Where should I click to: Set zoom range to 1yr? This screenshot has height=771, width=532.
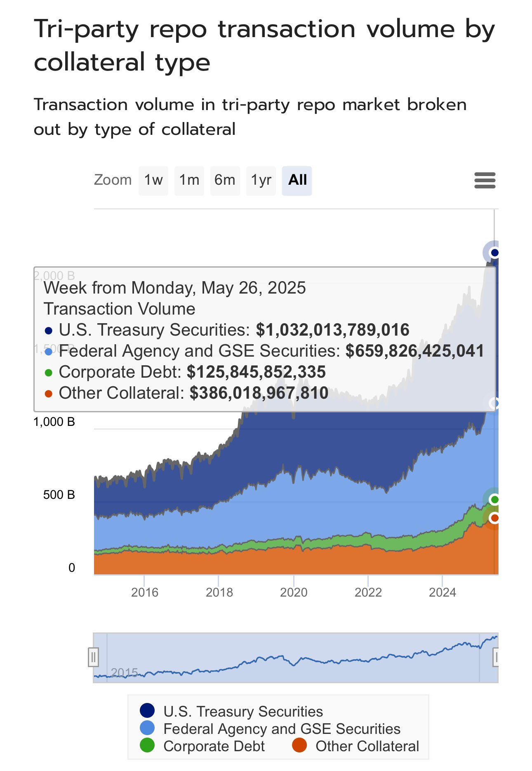tap(261, 181)
